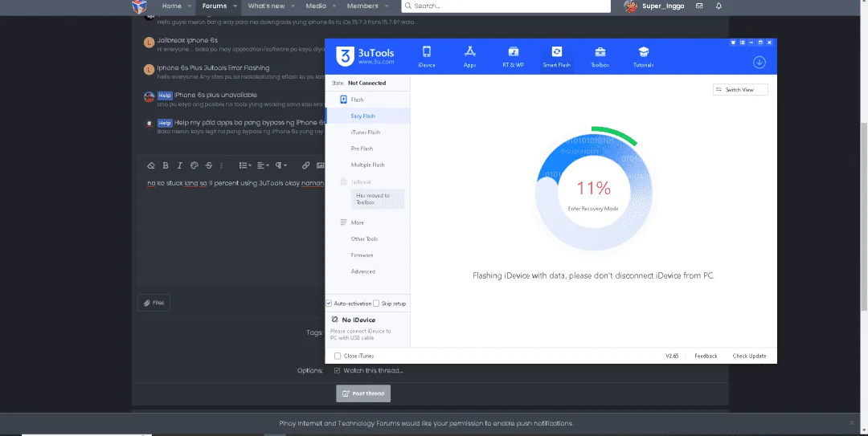The height and width of the screenshot is (436, 868).
Task: Open more options vertical dots in editor
Action: tap(222, 165)
